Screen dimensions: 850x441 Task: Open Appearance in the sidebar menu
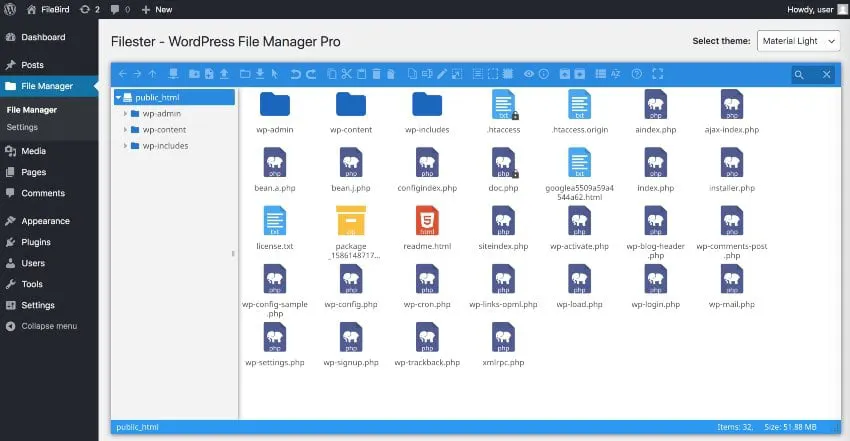click(49, 221)
